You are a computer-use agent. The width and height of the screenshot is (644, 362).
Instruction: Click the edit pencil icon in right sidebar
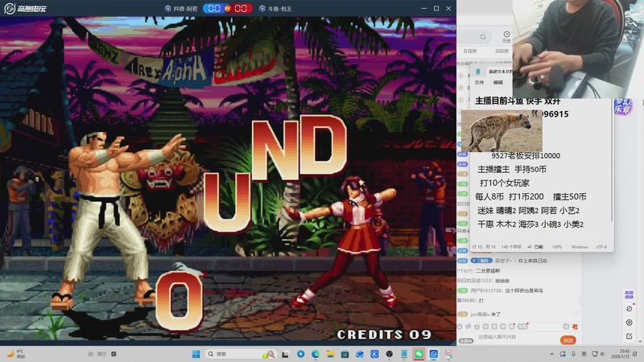coord(630,336)
